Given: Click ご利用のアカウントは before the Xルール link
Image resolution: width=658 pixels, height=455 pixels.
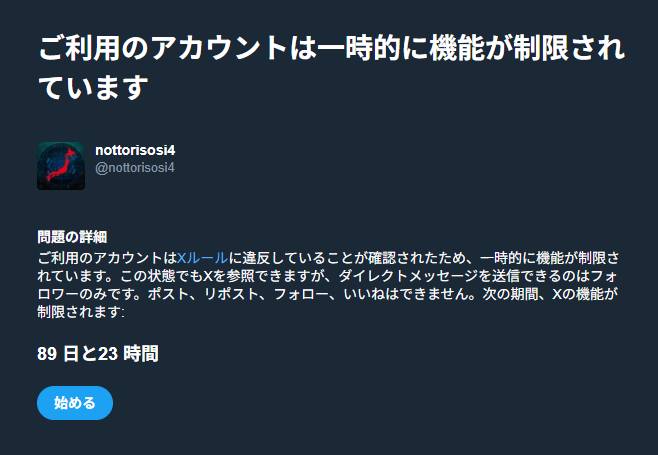Looking at the screenshot, I should click(x=107, y=258).
